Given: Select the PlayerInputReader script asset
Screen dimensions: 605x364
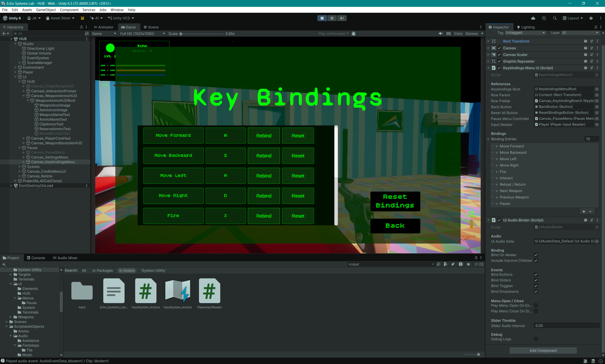Looking at the screenshot, I should coord(209,293).
